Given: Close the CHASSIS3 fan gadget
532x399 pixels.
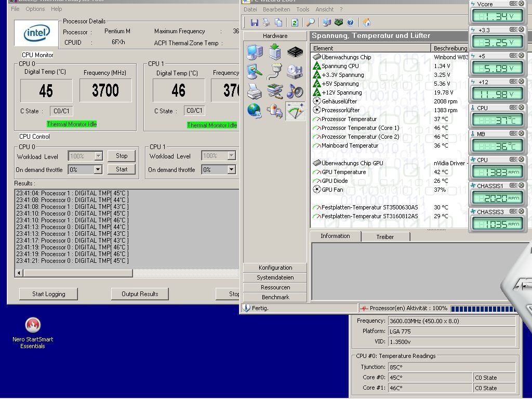Looking at the screenshot, I should pos(522,211).
